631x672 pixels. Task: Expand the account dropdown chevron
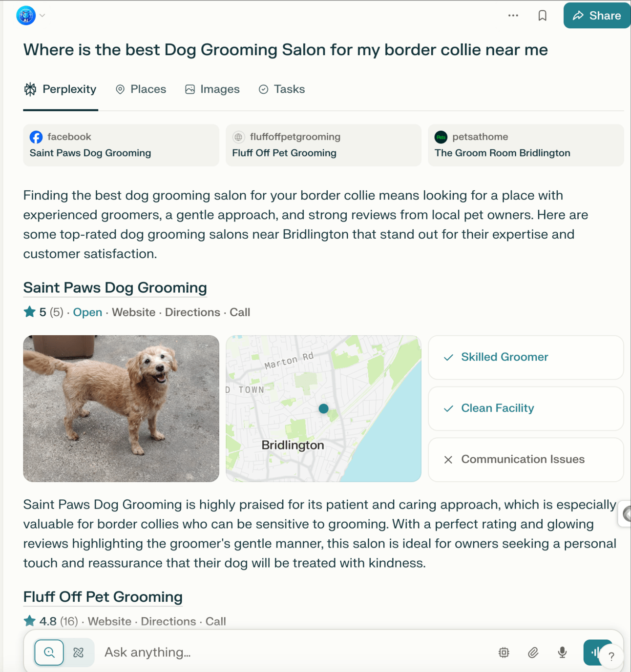42,16
